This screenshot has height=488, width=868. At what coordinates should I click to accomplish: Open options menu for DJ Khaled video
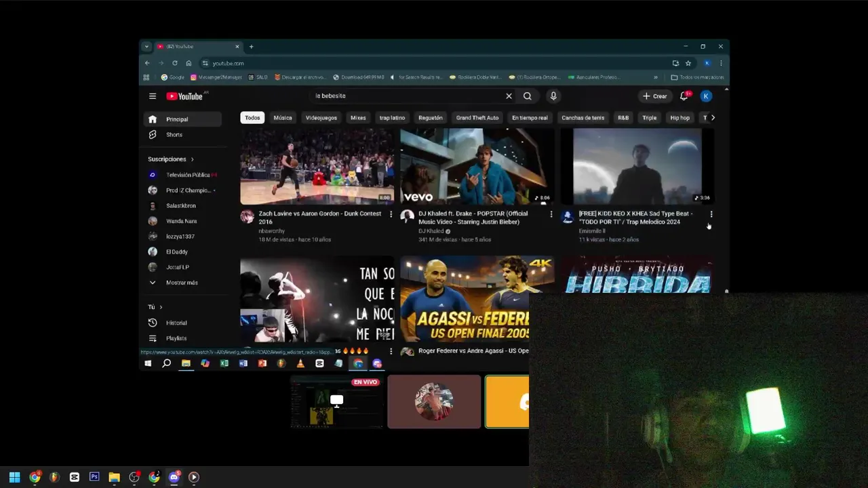(x=551, y=214)
